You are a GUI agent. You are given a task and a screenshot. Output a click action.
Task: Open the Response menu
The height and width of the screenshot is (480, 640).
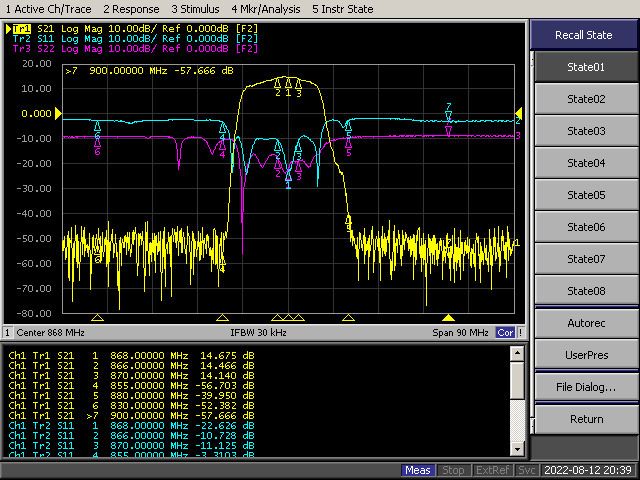131,9
